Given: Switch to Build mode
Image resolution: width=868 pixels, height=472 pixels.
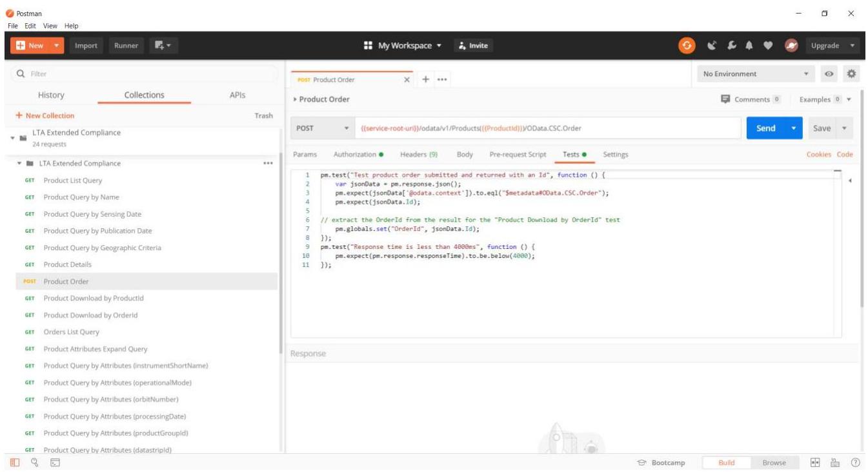Looking at the screenshot, I should [x=727, y=462].
